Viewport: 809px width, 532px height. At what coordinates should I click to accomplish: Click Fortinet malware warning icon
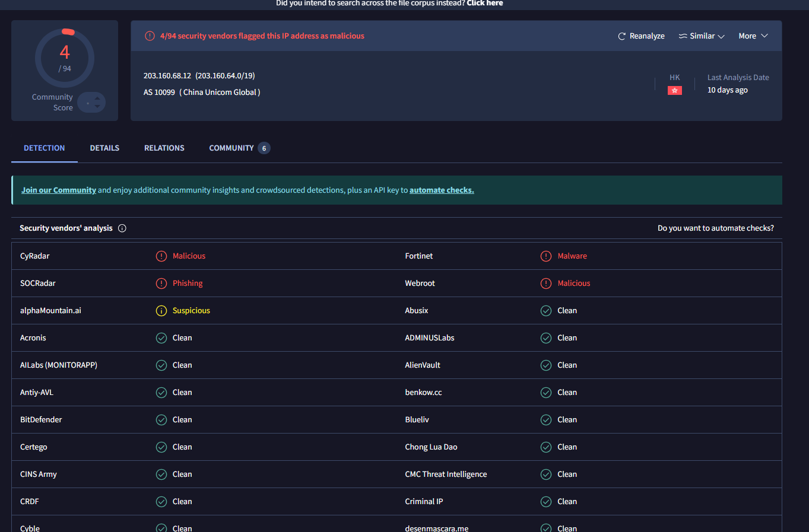pos(546,256)
